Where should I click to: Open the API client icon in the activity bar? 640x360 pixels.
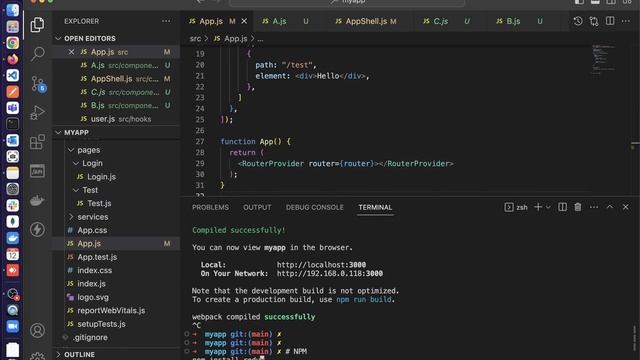[x=37, y=171]
